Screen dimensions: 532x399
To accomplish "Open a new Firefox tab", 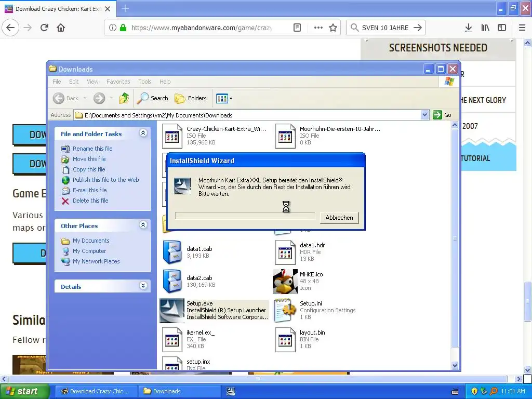I will [x=125, y=8].
